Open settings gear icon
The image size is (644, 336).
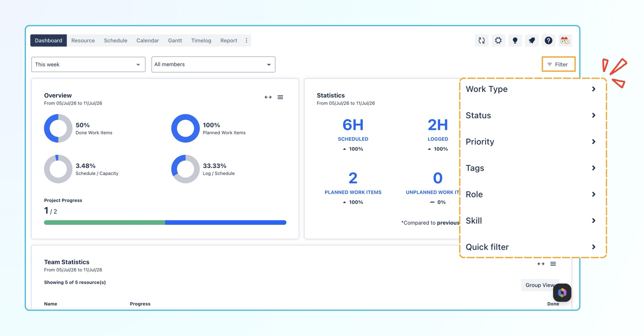point(498,41)
